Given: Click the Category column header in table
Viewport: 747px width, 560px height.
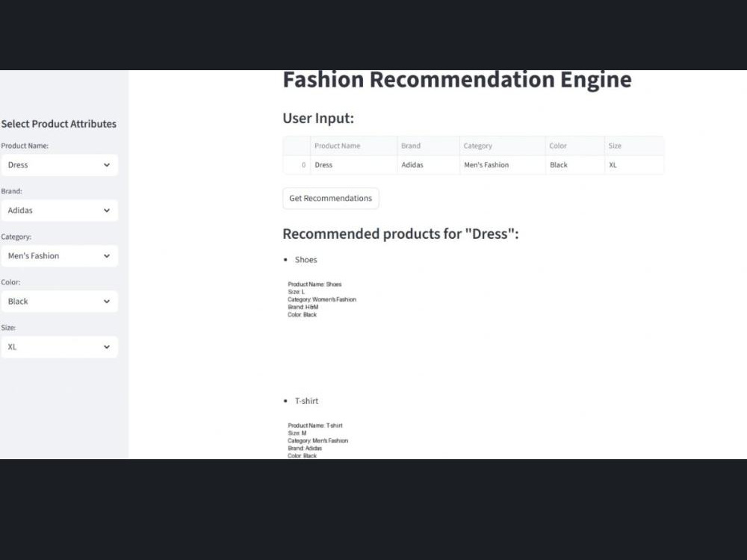Looking at the screenshot, I should (x=503, y=146).
